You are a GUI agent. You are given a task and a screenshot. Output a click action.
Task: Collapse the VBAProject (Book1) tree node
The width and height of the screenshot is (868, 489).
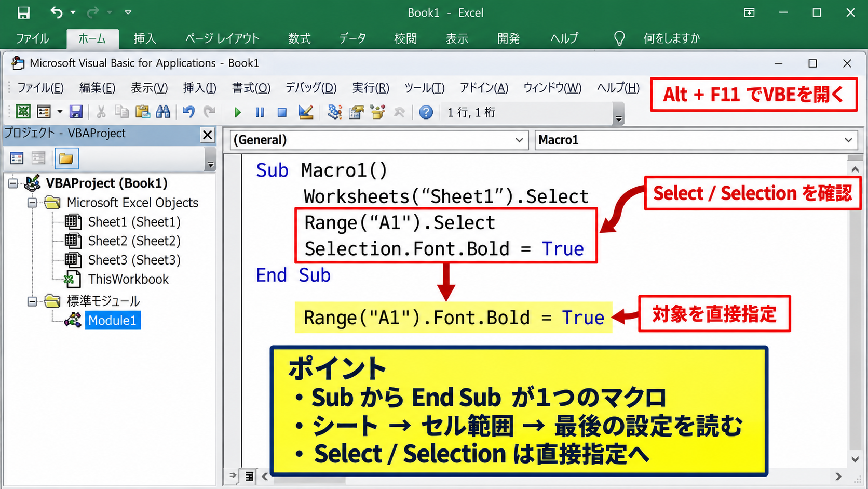click(13, 183)
